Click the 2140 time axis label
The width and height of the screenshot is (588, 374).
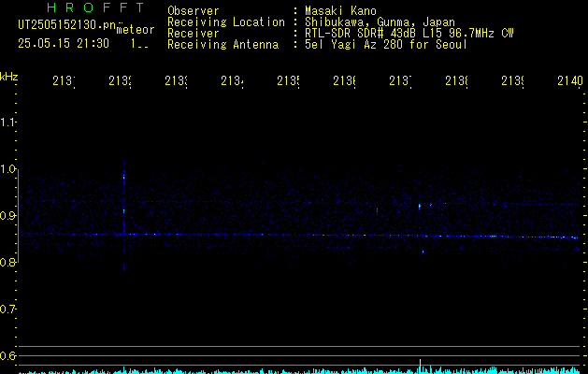[x=570, y=81]
